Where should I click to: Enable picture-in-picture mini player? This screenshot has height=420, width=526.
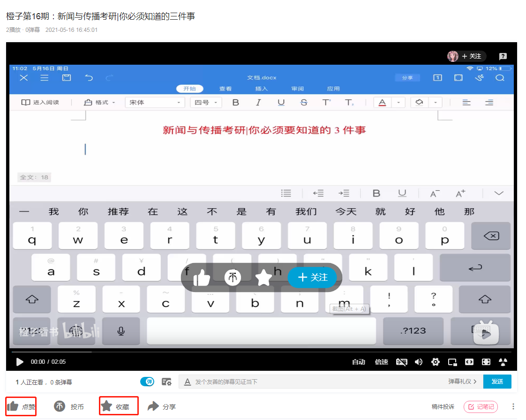pyautogui.click(x=452, y=361)
